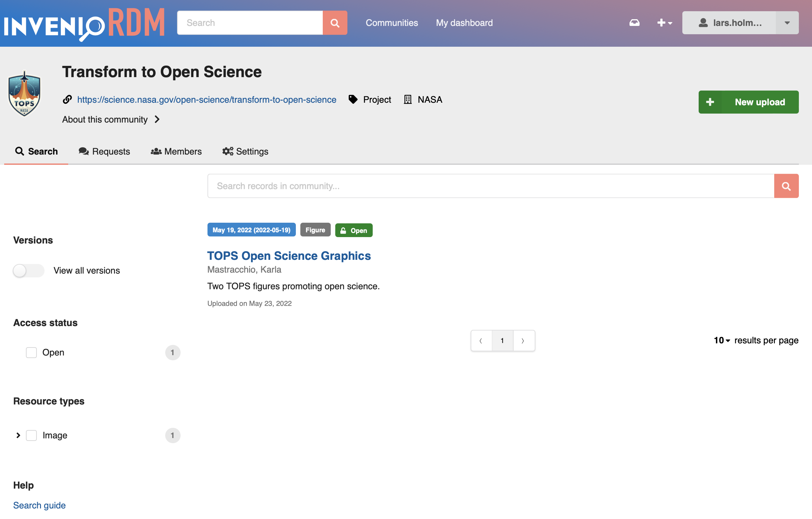Click the Transform to Open Science heading

[162, 72]
